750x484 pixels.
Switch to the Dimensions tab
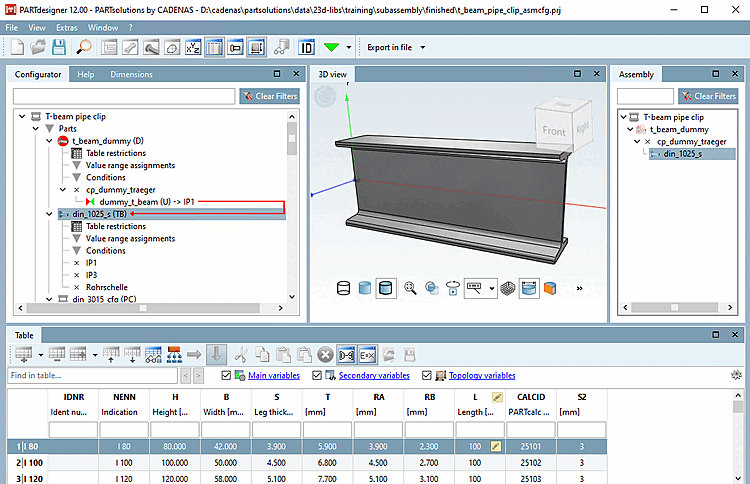[131, 74]
